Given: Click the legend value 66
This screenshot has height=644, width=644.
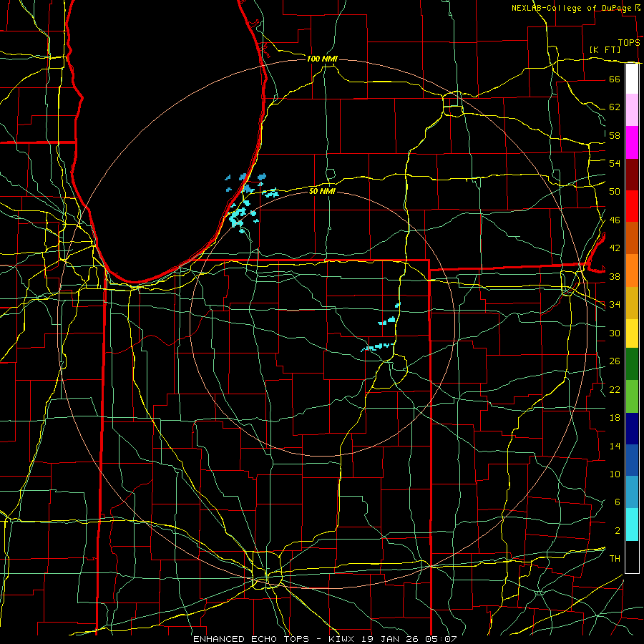Looking at the screenshot, I should coord(615,79).
